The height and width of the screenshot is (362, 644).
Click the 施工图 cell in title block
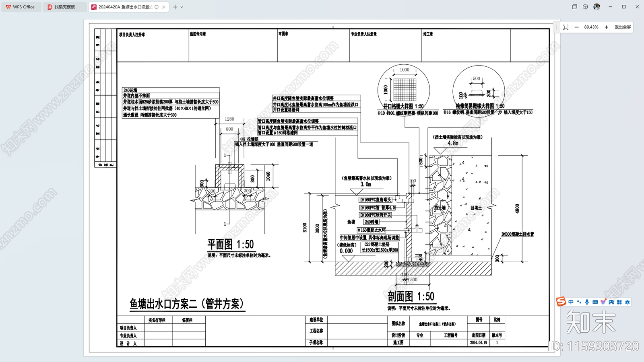398,343
